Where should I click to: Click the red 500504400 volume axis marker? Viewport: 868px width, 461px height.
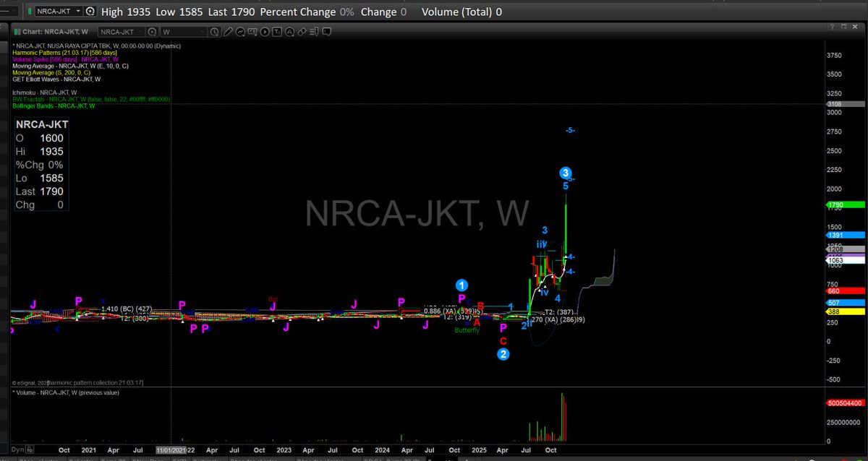click(x=846, y=403)
